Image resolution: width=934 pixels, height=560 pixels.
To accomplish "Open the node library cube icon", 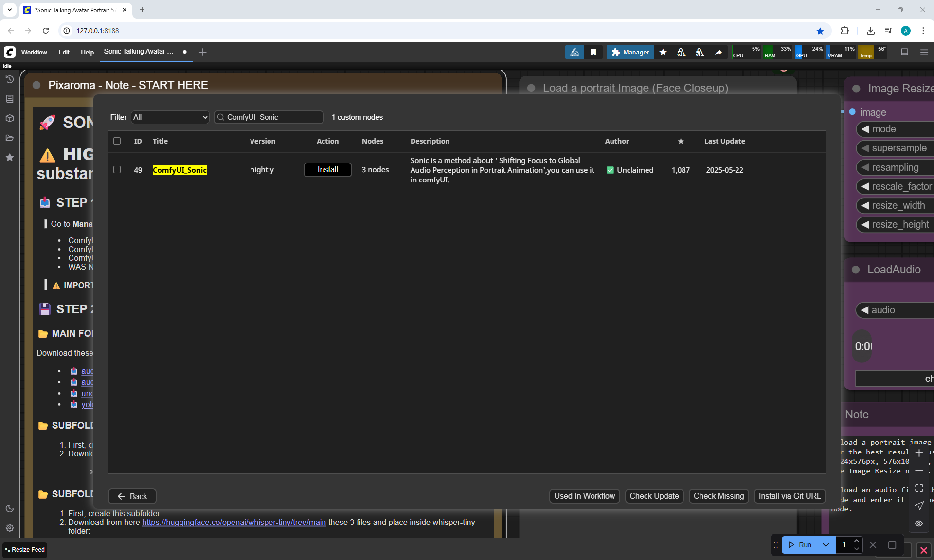I will pyautogui.click(x=9, y=118).
